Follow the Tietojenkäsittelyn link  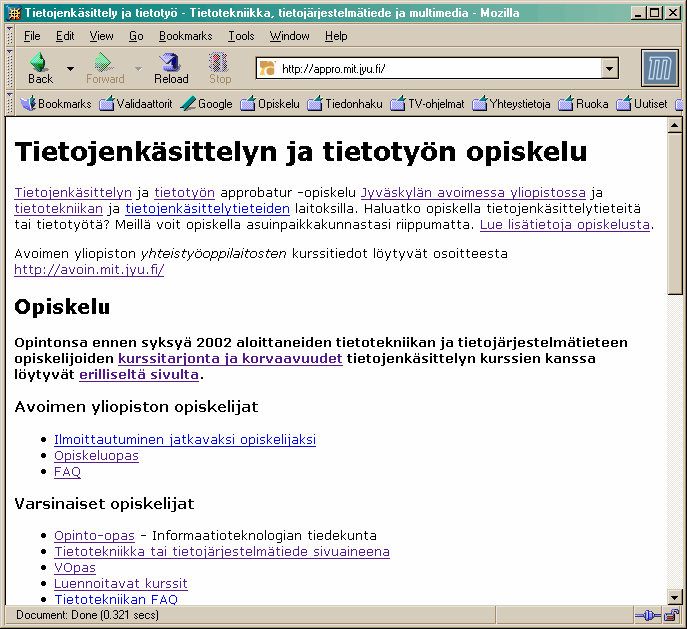tap(73, 193)
